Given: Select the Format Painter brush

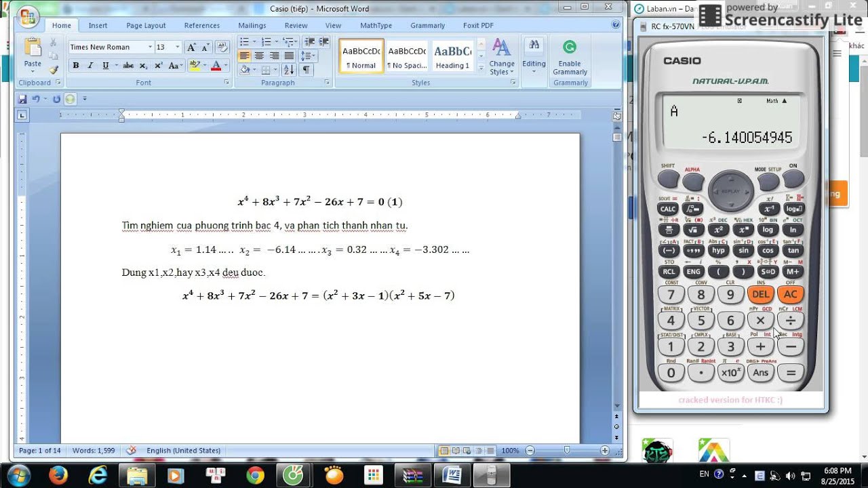Looking at the screenshot, I should [x=54, y=68].
